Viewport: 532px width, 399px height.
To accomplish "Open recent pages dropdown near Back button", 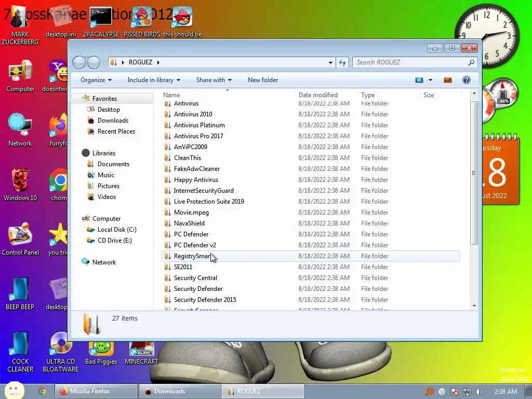I will tap(104, 63).
